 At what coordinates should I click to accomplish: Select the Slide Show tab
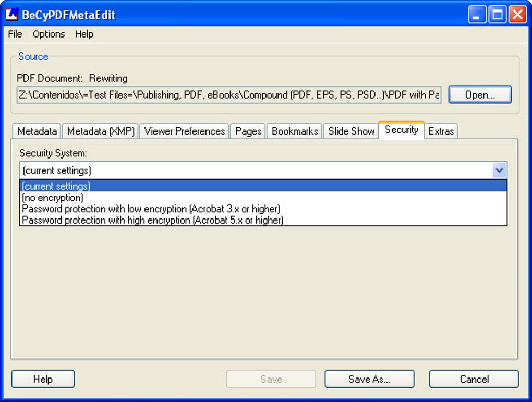pyautogui.click(x=351, y=131)
